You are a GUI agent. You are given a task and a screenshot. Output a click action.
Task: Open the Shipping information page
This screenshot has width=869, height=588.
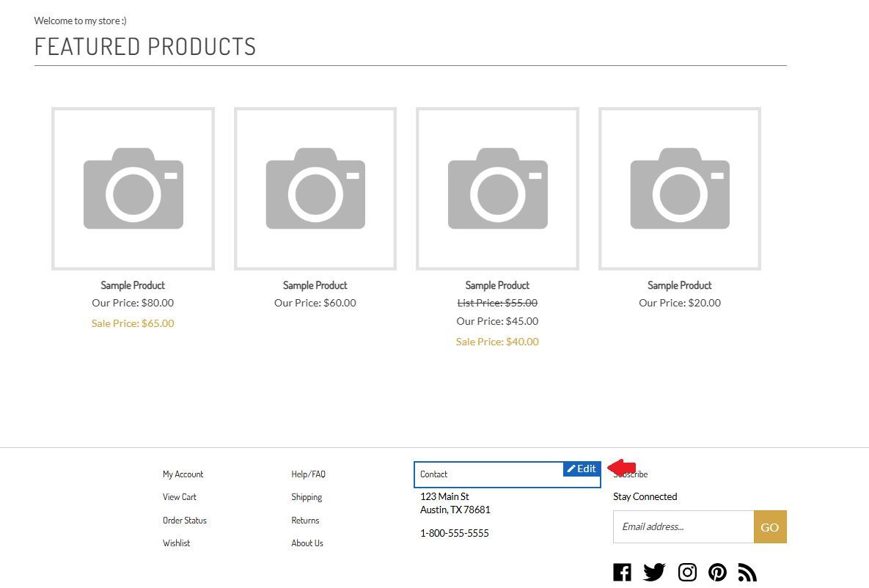pyautogui.click(x=307, y=496)
